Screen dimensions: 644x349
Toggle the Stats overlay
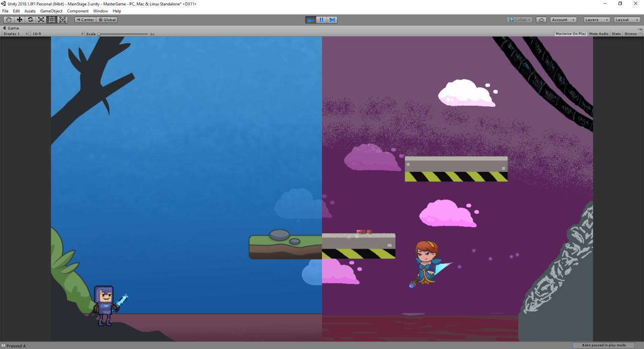click(x=616, y=34)
